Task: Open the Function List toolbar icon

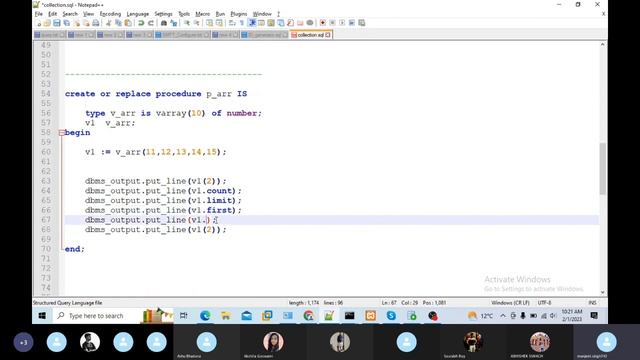Action: [x=290, y=23]
